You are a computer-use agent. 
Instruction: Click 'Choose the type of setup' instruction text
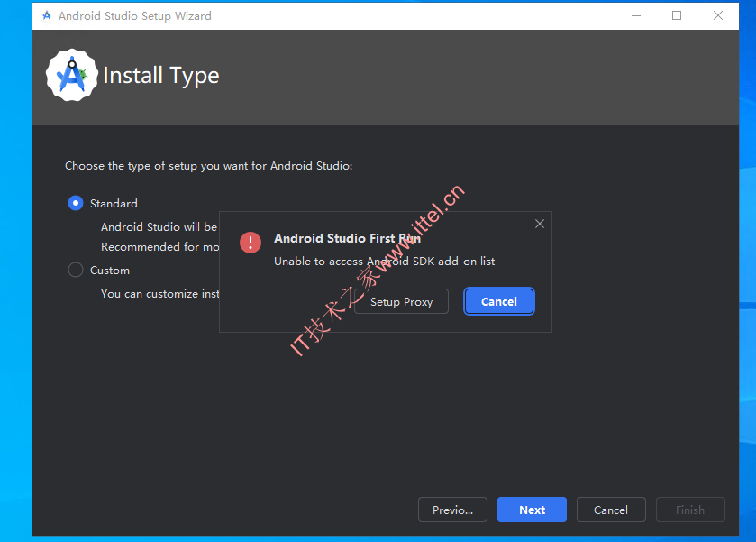209,166
